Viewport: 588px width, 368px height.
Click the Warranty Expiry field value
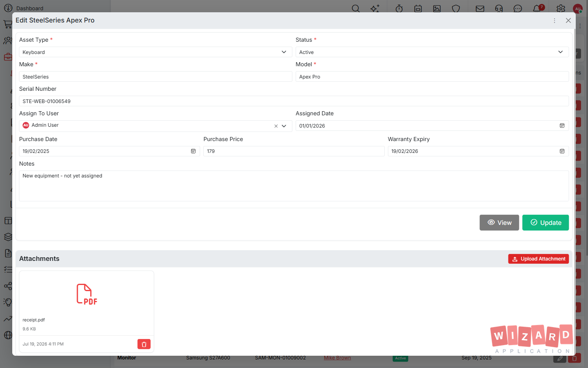click(x=405, y=151)
